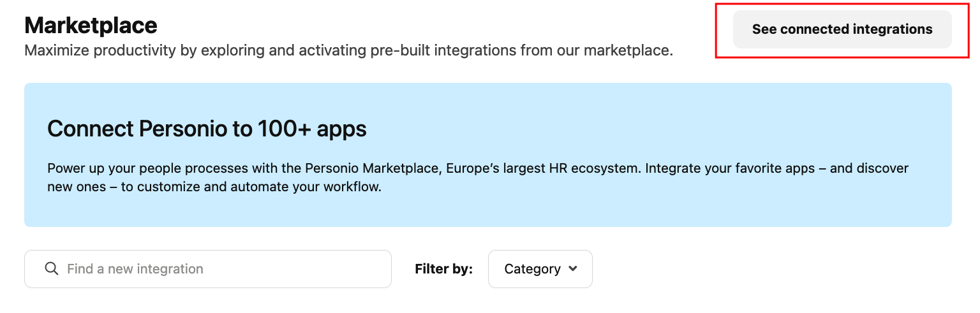This screenshot has width=980, height=313.
Task: Click the Maximize productivity subtitle text
Action: click(x=348, y=50)
